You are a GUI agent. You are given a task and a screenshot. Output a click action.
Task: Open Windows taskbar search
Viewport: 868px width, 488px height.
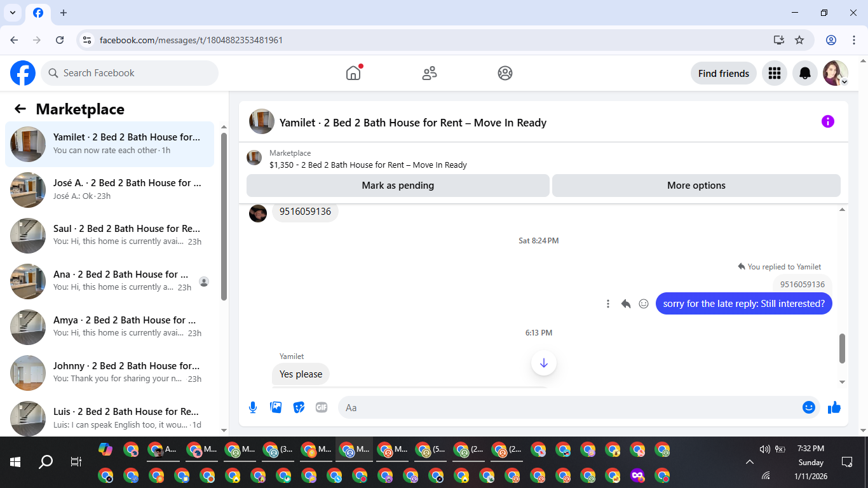[x=46, y=462]
